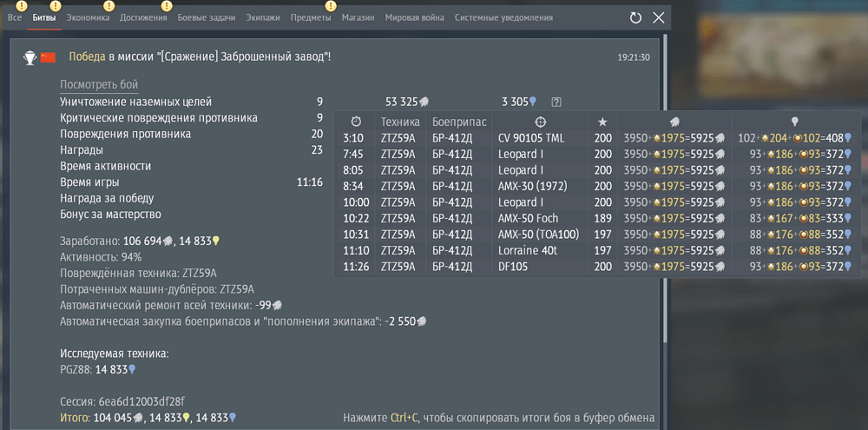
Task: Click the Награда за победу row
Action: tap(107, 198)
